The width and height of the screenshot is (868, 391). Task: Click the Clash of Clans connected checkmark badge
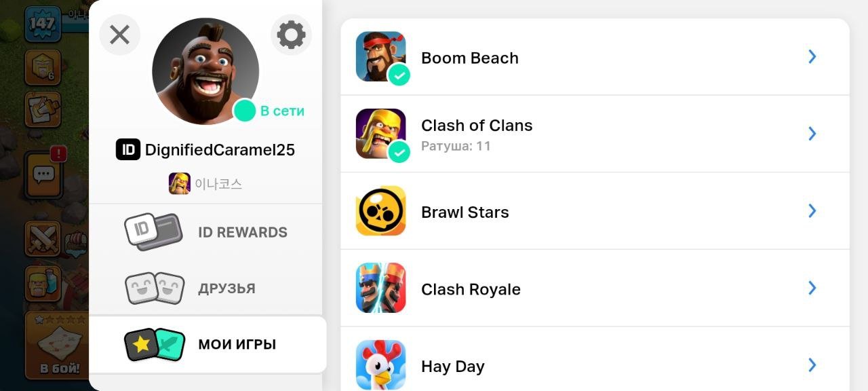click(x=399, y=152)
